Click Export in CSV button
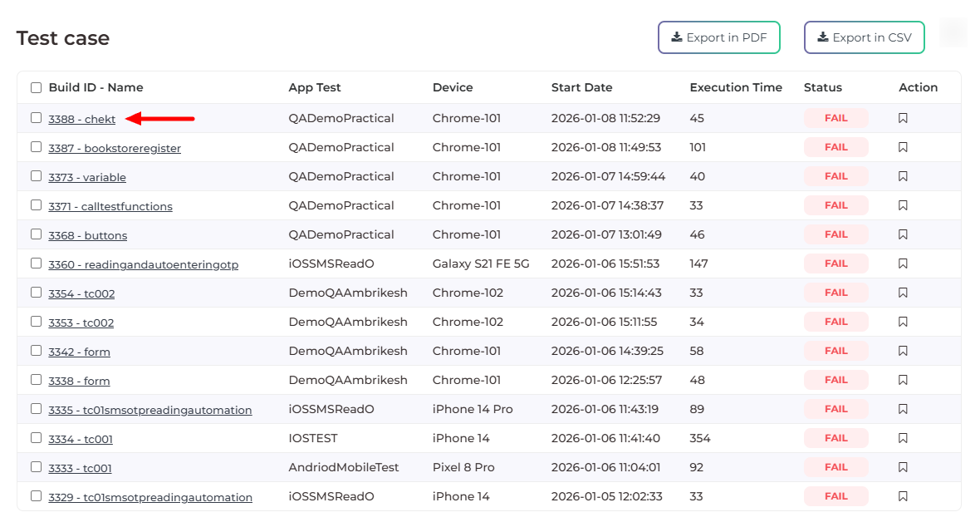 click(864, 37)
